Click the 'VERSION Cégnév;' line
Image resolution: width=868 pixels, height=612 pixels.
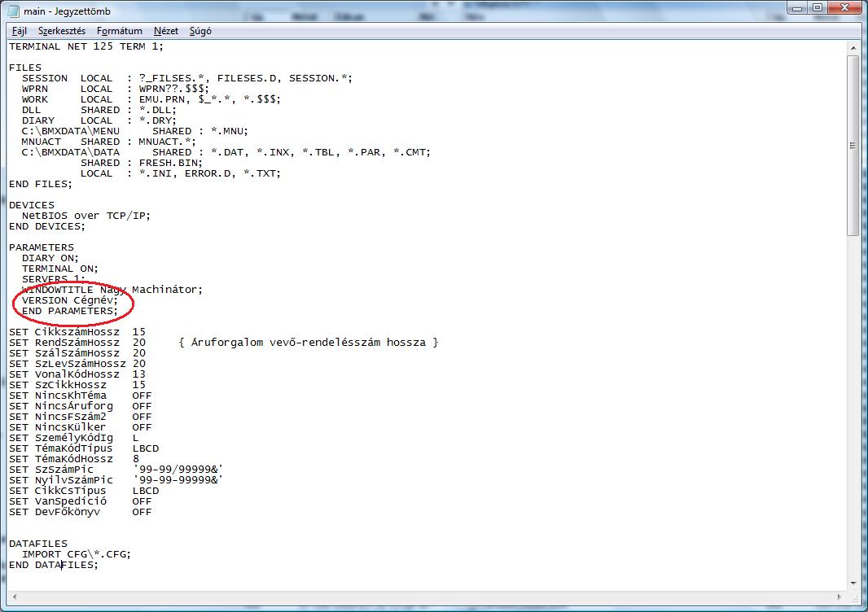[70, 300]
